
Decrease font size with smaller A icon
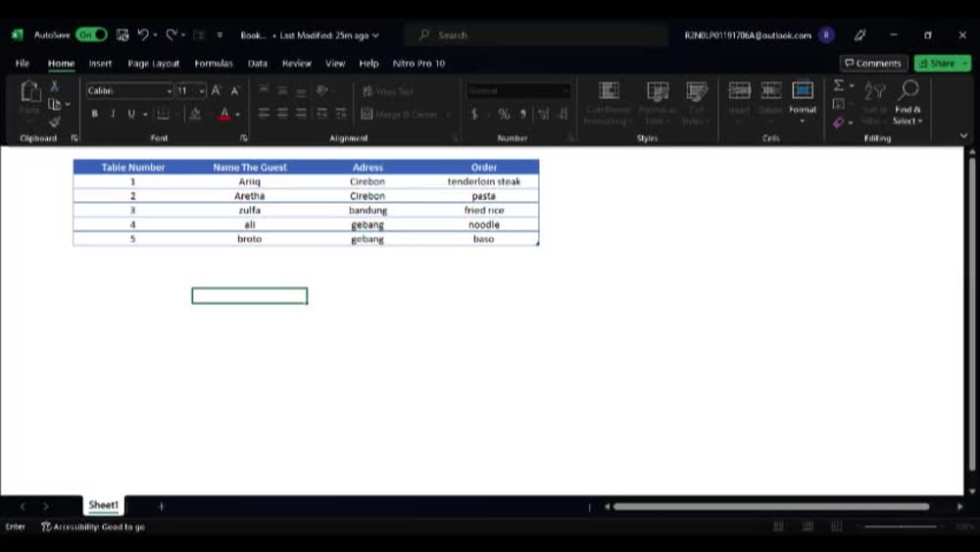tap(235, 90)
